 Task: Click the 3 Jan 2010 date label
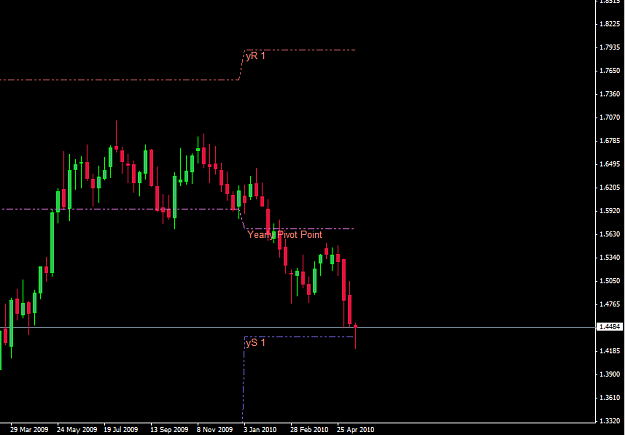point(260,429)
